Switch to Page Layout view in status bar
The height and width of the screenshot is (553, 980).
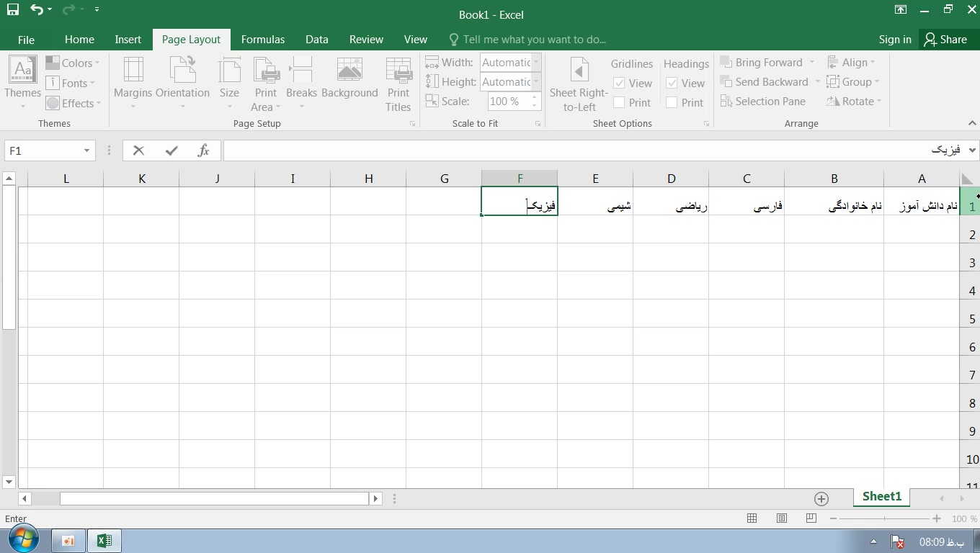click(x=782, y=518)
